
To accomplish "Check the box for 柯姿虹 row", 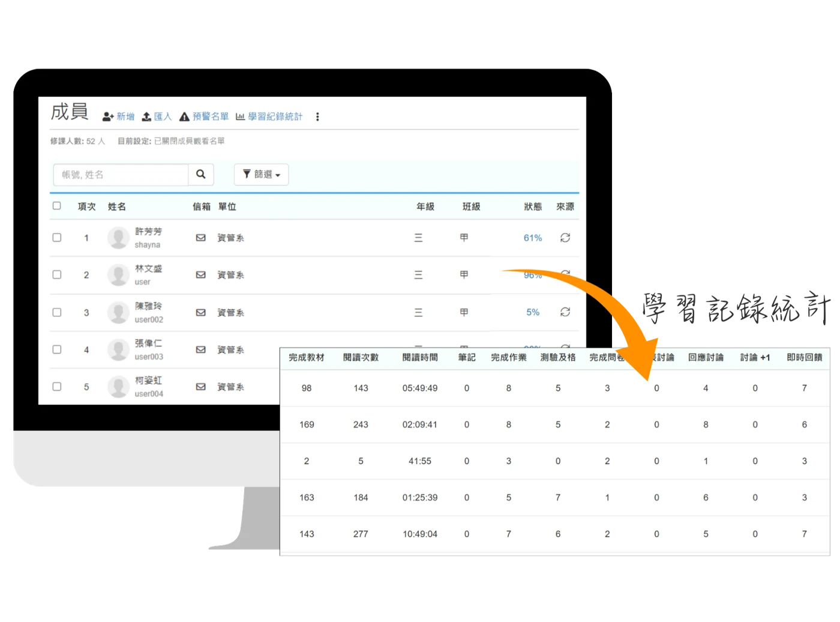I will pyautogui.click(x=57, y=387).
